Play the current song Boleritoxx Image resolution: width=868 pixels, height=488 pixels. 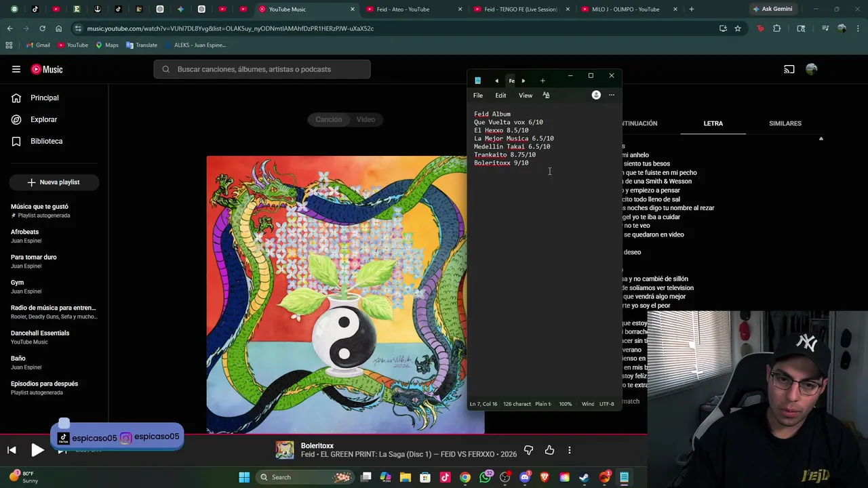click(37, 450)
